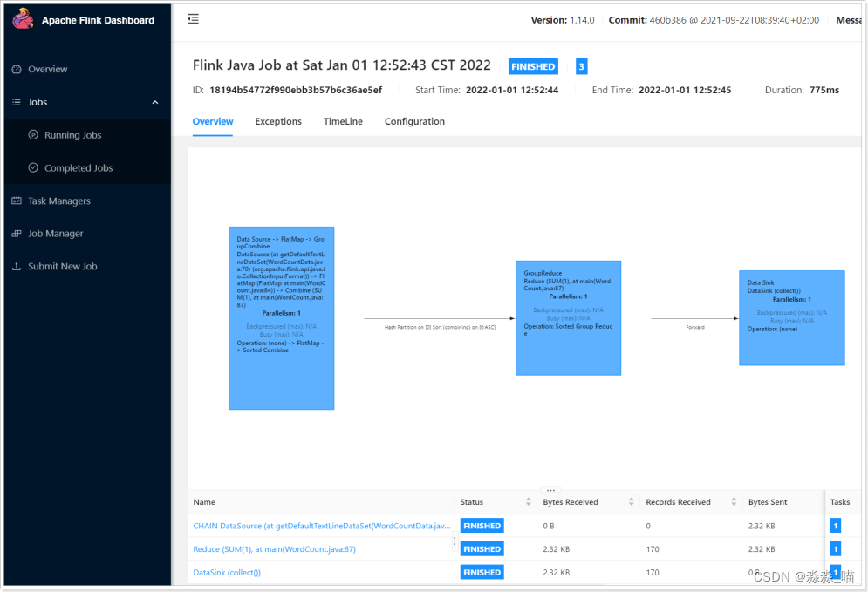Click the Commit 460b386 text
868x592 pixels.
pyautogui.click(x=714, y=20)
